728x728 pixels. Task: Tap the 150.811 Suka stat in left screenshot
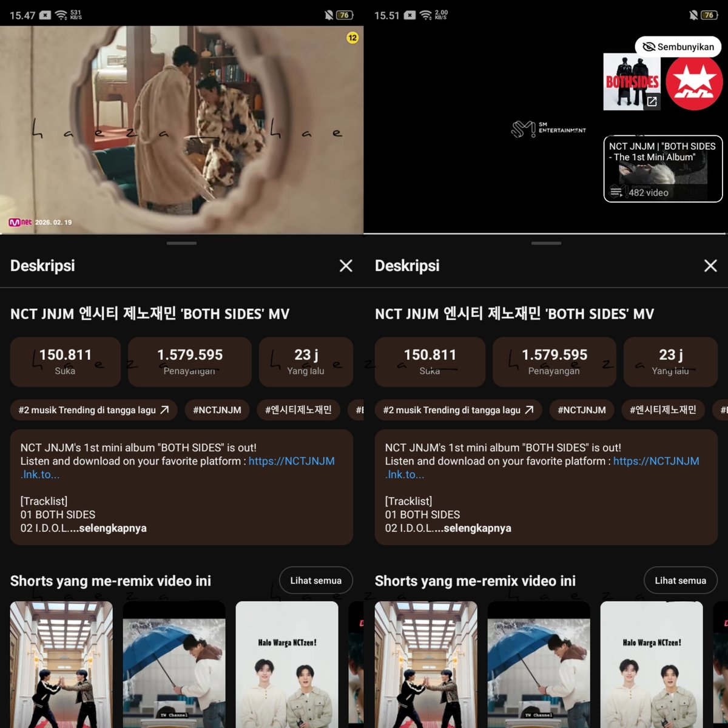(x=66, y=362)
